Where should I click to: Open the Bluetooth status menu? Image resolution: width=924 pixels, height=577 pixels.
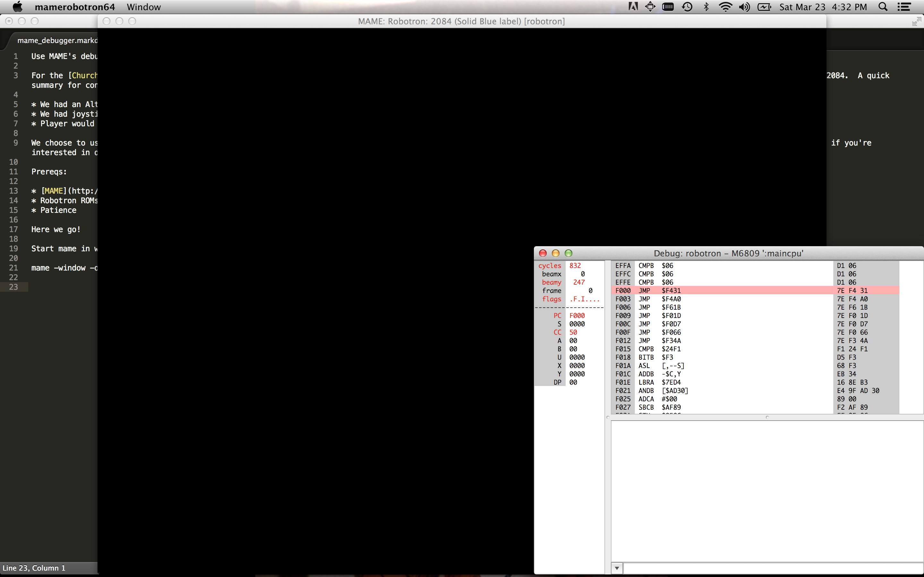click(x=706, y=7)
